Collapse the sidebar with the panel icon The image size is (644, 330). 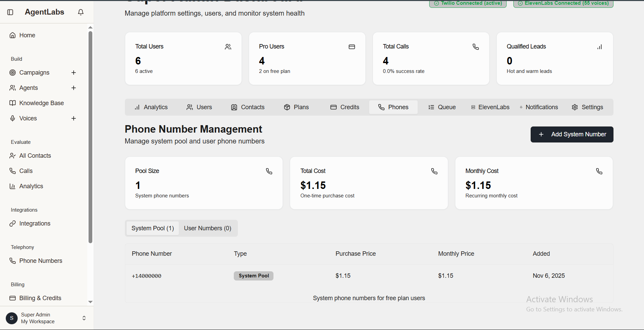(x=10, y=12)
